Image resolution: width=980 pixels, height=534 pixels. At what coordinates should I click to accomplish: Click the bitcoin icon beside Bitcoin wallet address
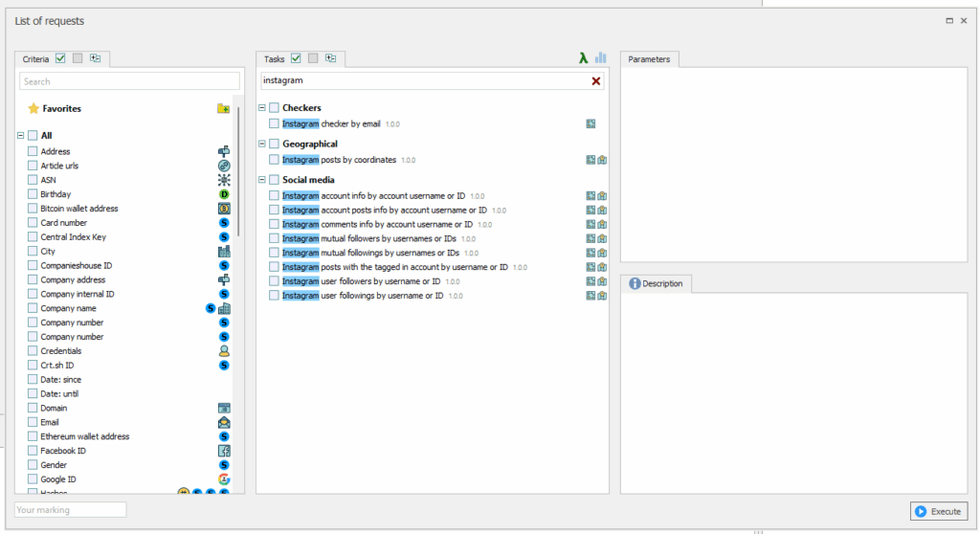[224, 209]
